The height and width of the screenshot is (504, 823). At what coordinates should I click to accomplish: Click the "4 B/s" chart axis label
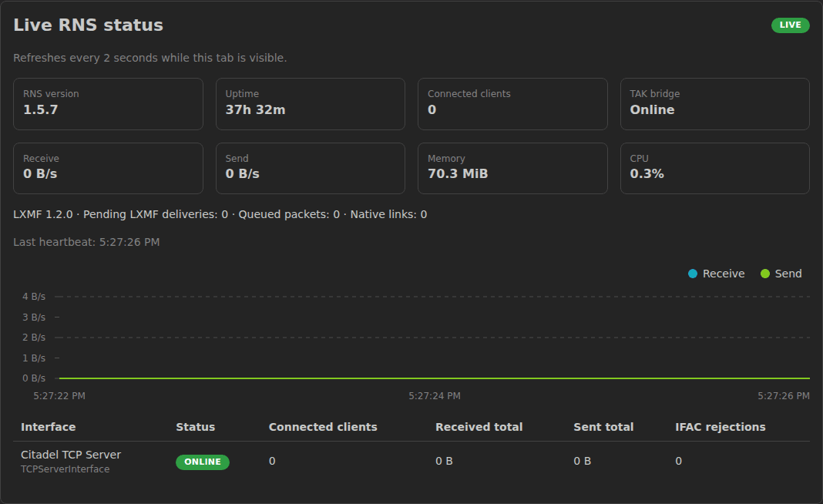pos(34,297)
